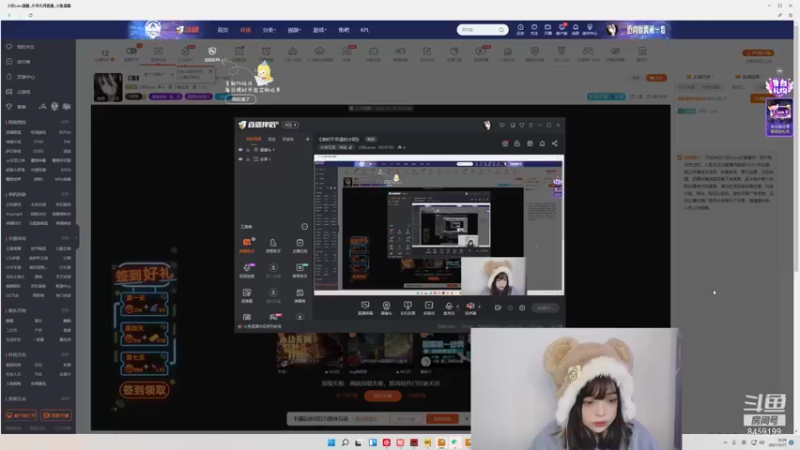Viewport: 800px width, 450px height.
Task: Open the 鱼吧 navigation item
Action: click(344, 30)
